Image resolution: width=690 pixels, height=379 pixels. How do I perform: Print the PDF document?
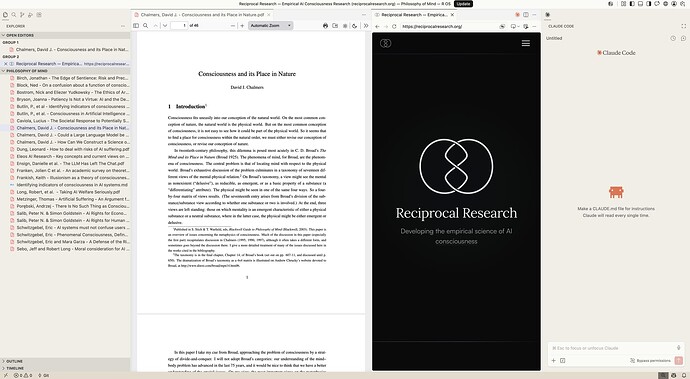click(x=325, y=26)
